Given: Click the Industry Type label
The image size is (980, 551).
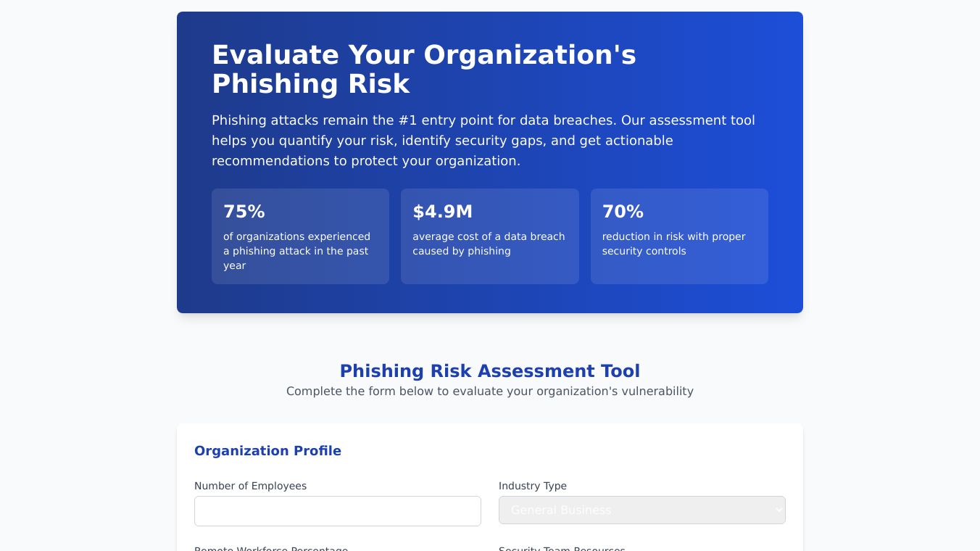Looking at the screenshot, I should [x=533, y=486].
